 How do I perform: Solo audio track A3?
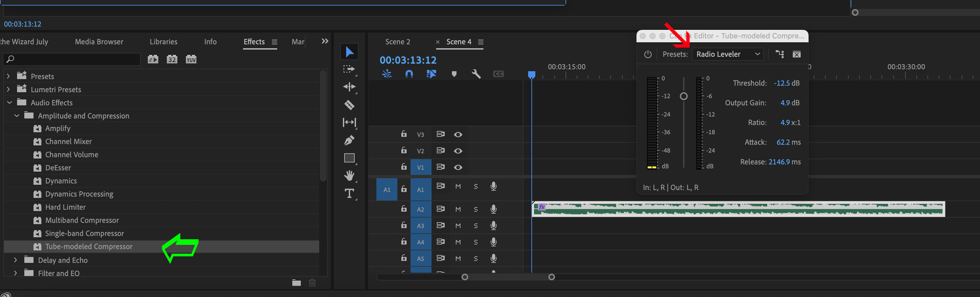pyautogui.click(x=476, y=226)
